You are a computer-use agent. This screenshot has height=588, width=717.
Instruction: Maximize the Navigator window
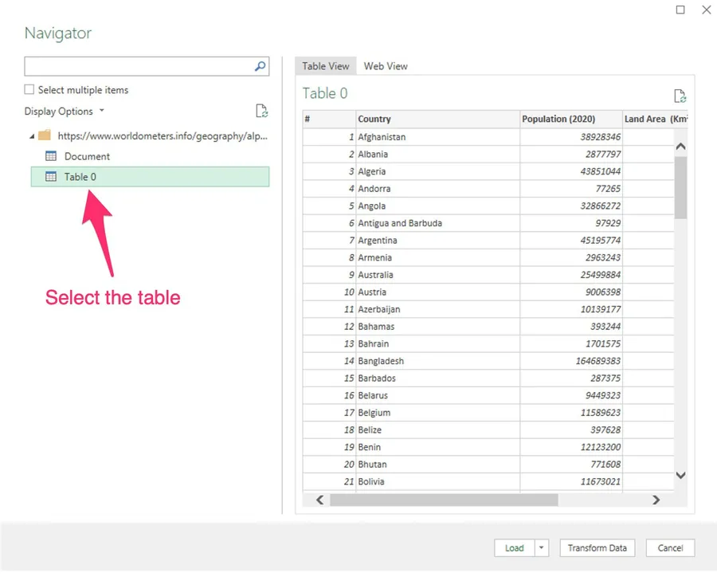[680, 10]
